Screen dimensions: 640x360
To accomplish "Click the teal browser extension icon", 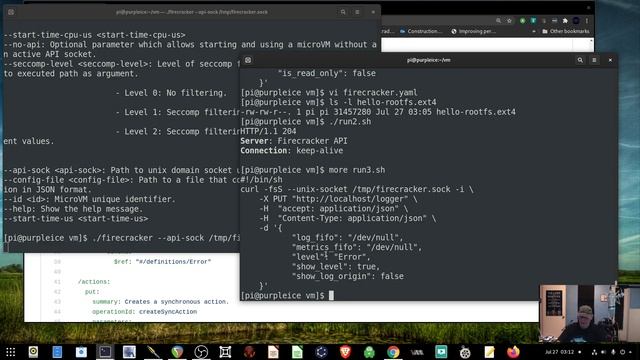I will point(533,20).
